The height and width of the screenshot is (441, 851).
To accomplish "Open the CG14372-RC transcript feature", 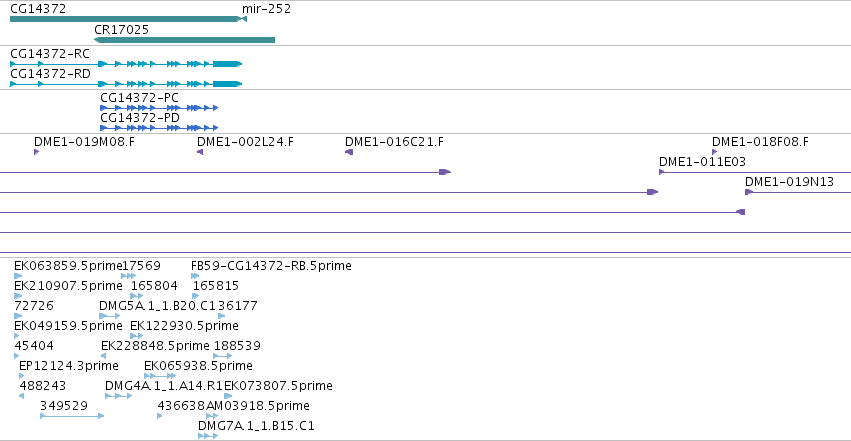I will click(126, 64).
